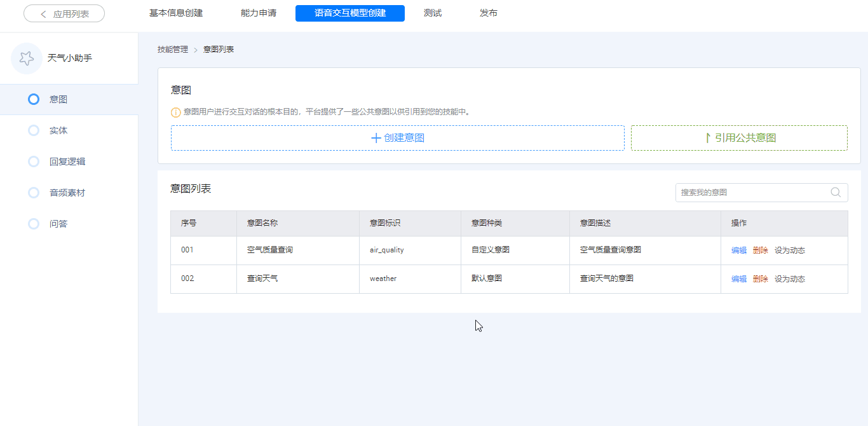Click the 天气小助手 star avatar icon
868x426 pixels.
27,58
